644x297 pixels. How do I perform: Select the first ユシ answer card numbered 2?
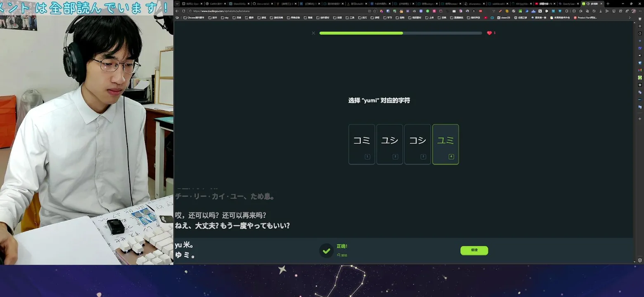coord(390,144)
